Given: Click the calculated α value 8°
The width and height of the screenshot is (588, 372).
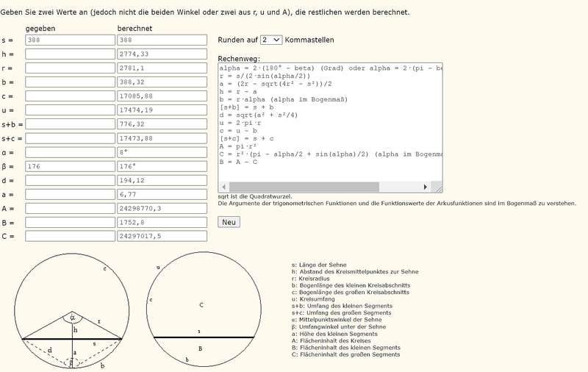Looking at the screenshot, I should point(162,152).
